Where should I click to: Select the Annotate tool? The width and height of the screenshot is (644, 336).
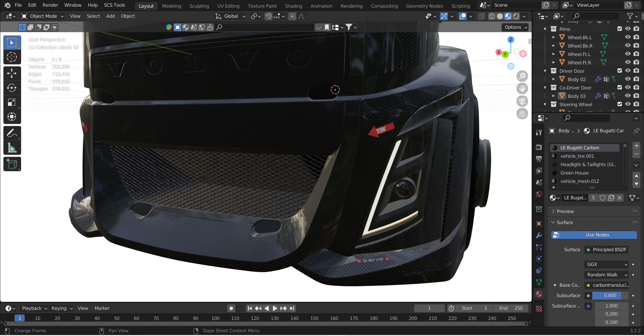click(12, 133)
